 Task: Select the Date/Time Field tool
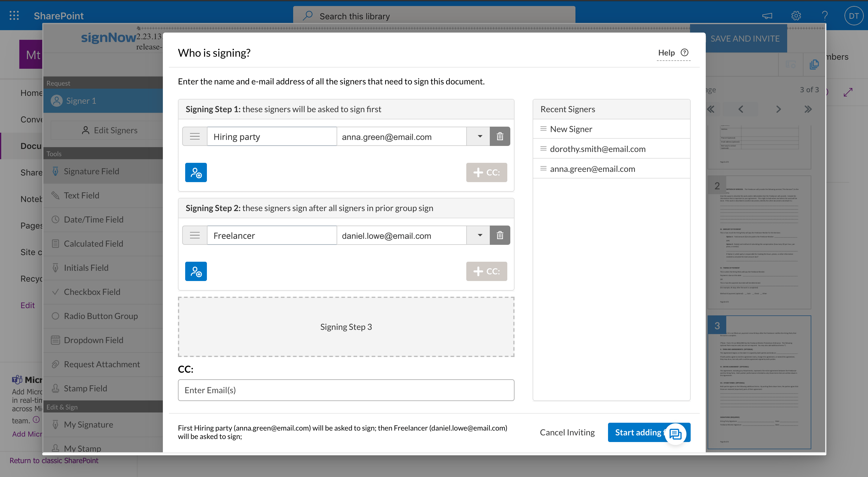coord(93,219)
